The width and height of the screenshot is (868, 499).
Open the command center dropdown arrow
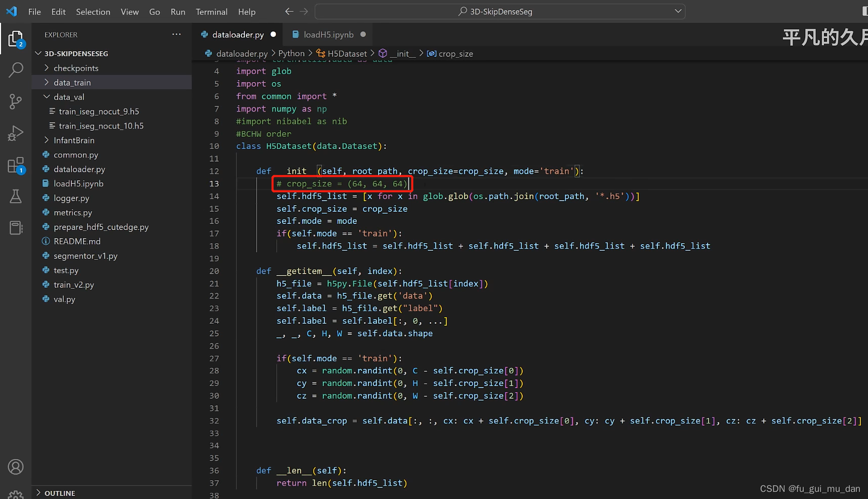(678, 11)
